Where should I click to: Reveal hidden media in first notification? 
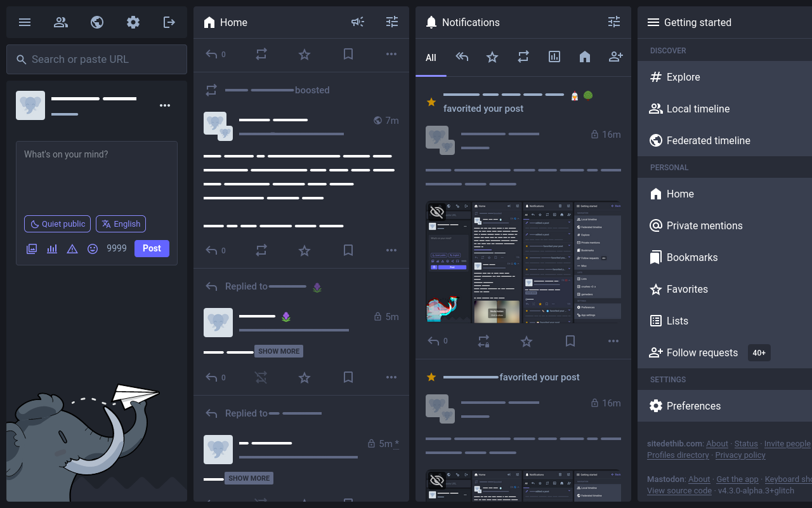[436, 212]
